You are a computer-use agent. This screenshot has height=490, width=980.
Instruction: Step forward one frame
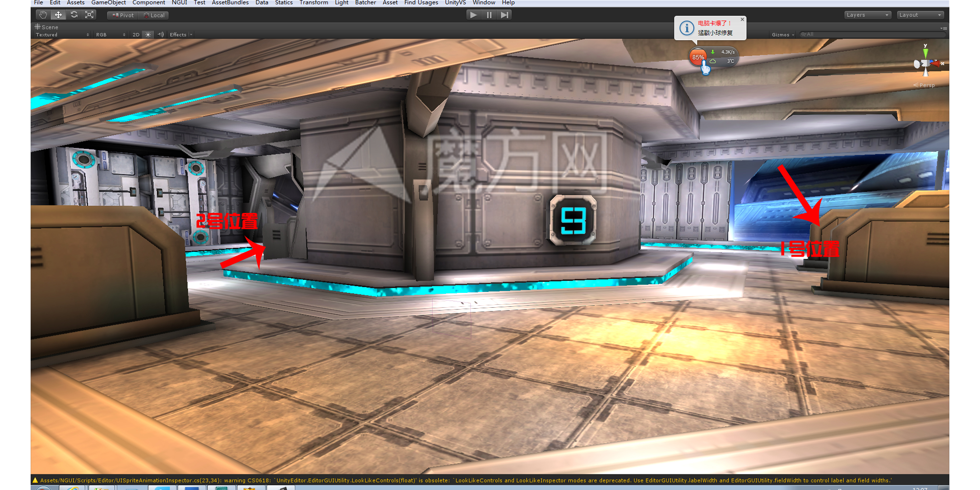click(504, 15)
